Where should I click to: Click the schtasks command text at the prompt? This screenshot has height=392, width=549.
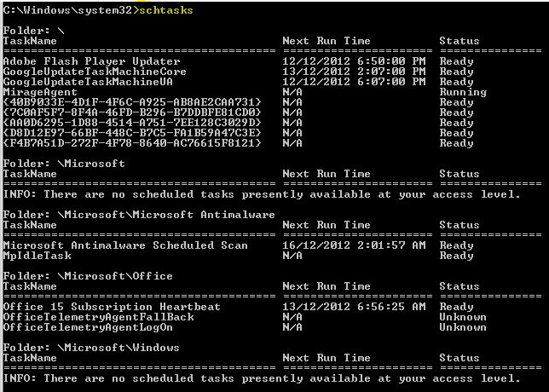click(166, 9)
